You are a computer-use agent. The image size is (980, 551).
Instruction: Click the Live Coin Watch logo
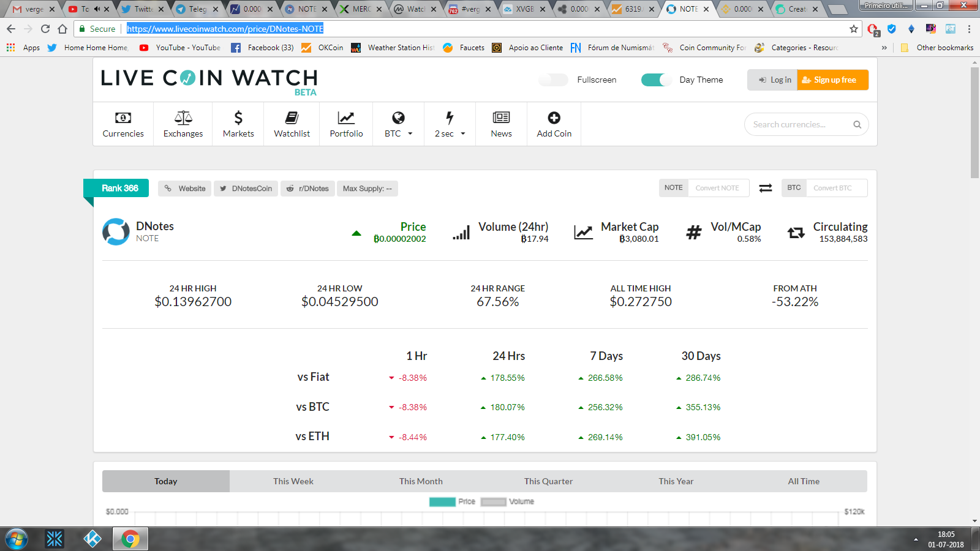209,81
